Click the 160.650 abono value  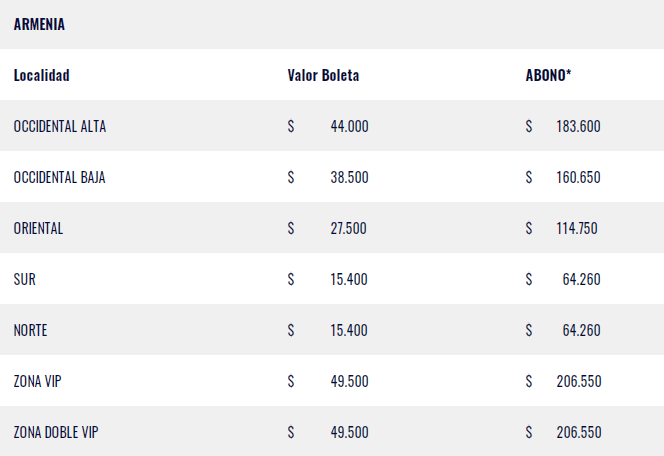point(578,178)
